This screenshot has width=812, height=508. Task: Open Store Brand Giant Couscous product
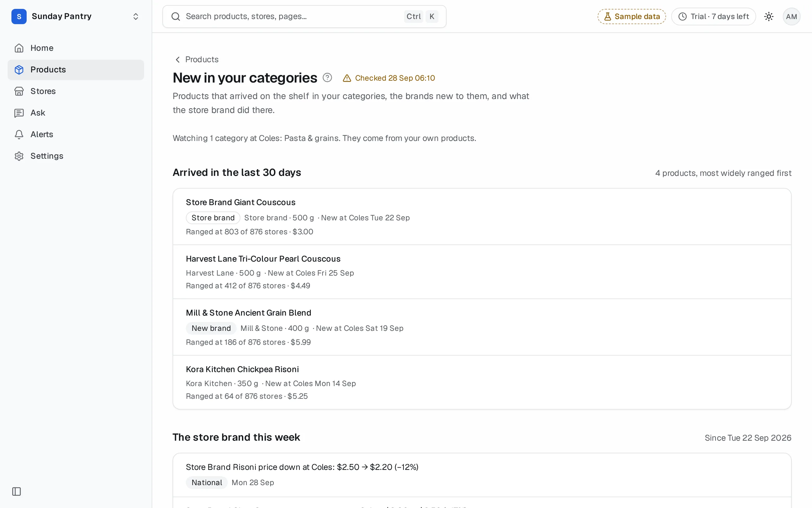tap(240, 202)
